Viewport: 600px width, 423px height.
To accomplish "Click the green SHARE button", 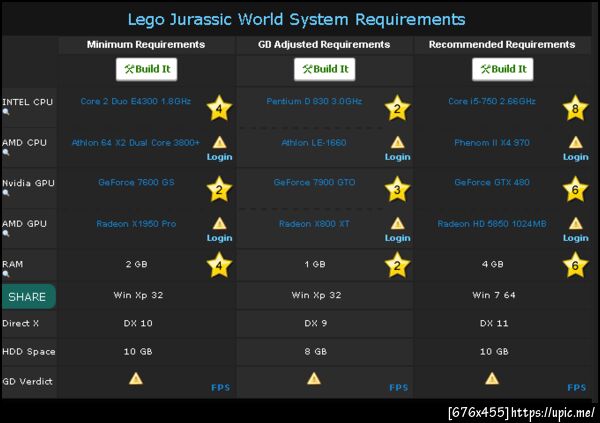I will [x=28, y=297].
